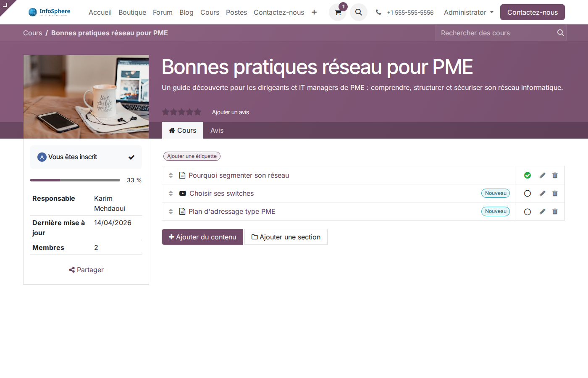Open the Administrator account dropdown
Image resolution: width=588 pixels, height=378 pixels.
[468, 12]
